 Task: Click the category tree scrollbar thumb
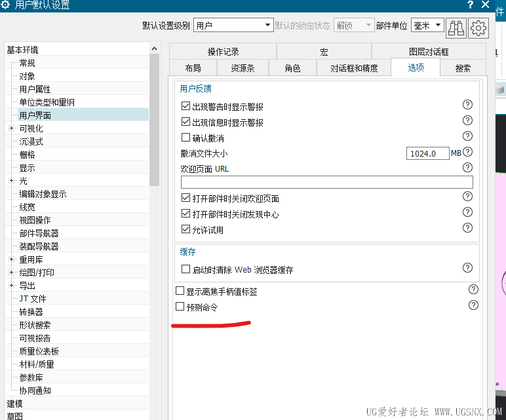154,120
